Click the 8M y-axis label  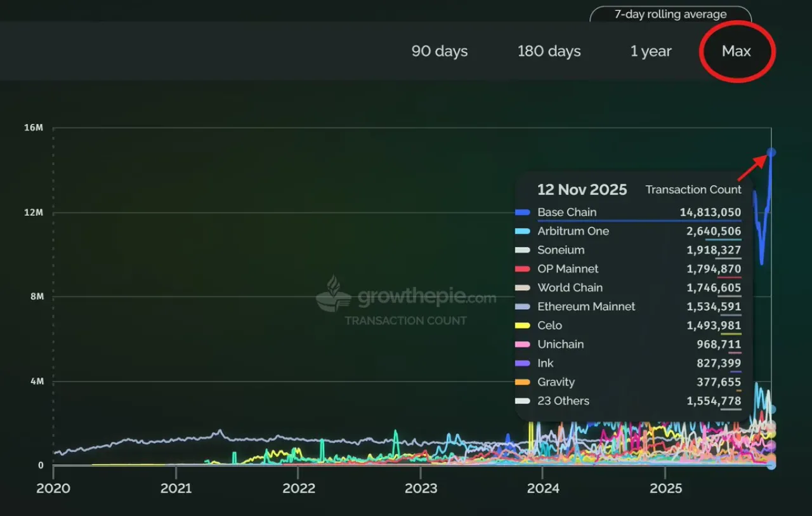(x=36, y=297)
